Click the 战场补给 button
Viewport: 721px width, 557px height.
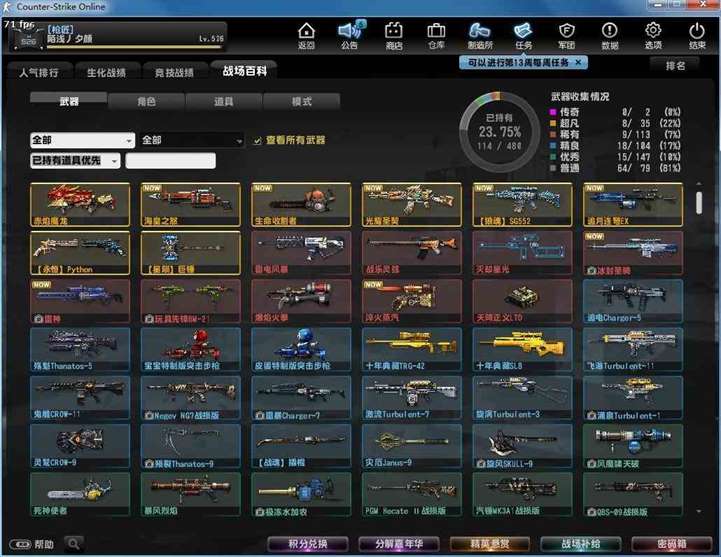point(580,544)
